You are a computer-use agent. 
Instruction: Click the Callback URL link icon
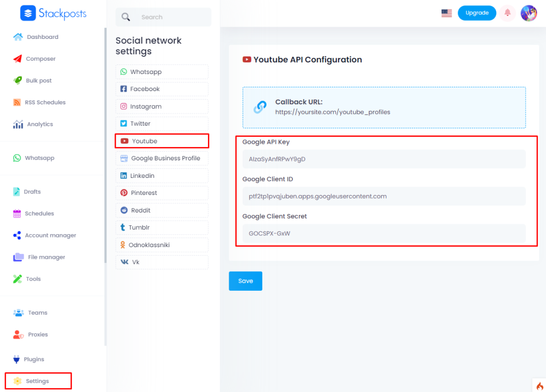[260, 107]
